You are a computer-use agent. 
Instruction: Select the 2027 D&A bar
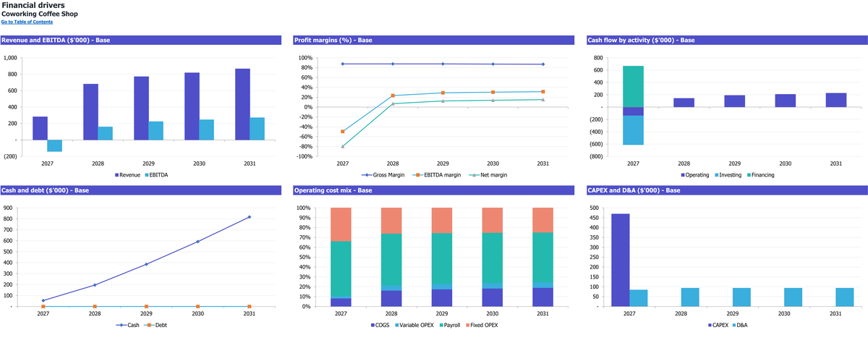(x=637, y=298)
